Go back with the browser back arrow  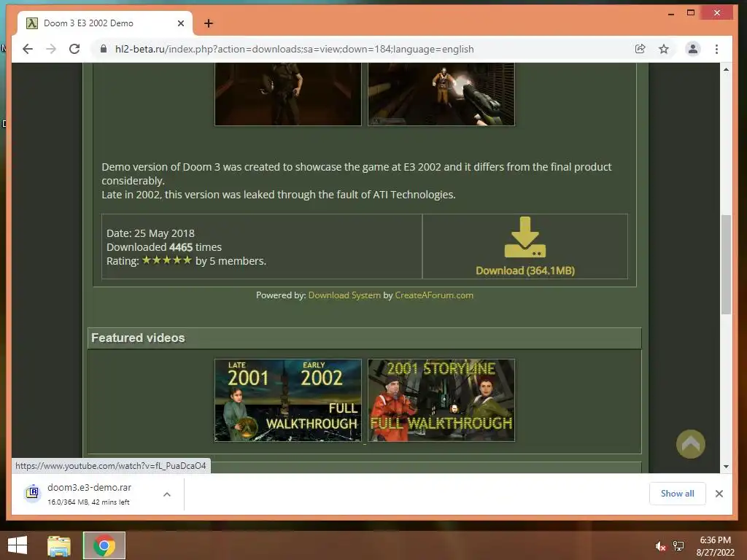(28, 49)
